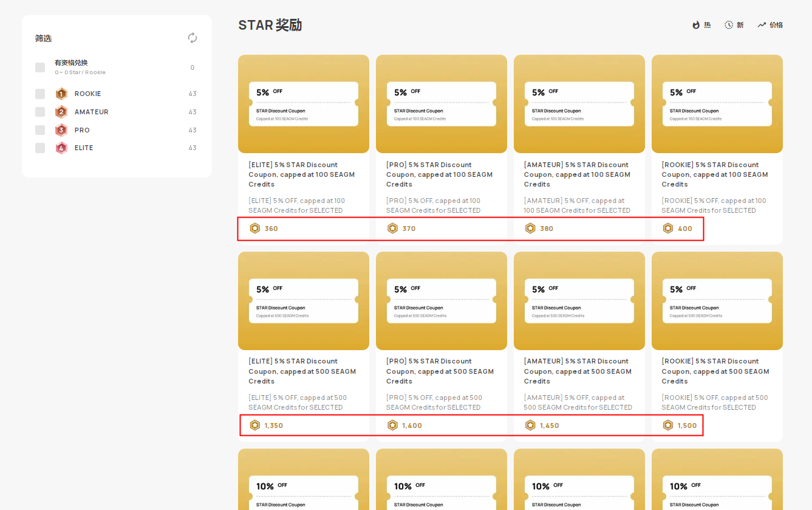This screenshot has height=510, width=812.
Task: Click the star coin icon beside 1,400
Action: 393,426
